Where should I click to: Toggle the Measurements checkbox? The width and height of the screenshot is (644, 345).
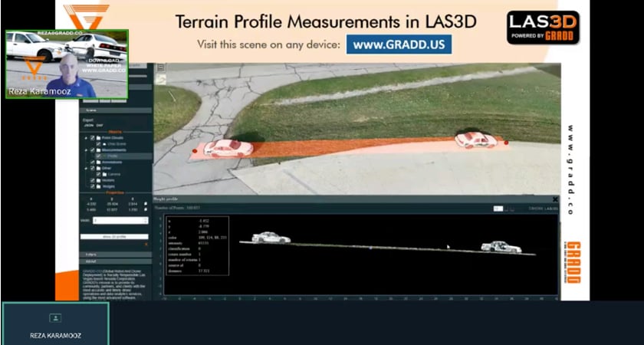[x=93, y=150]
